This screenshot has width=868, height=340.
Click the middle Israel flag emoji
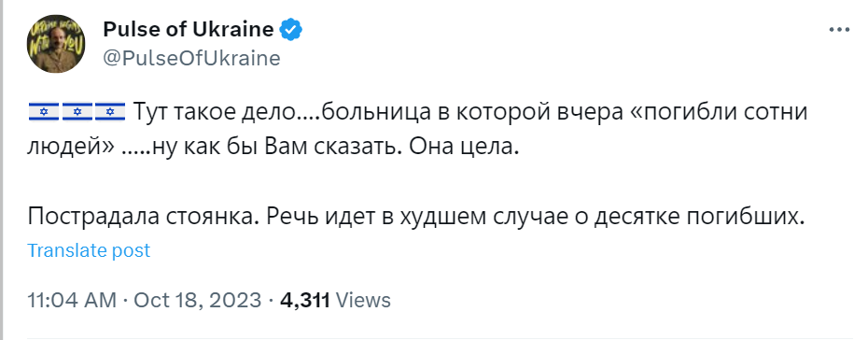point(77,113)
